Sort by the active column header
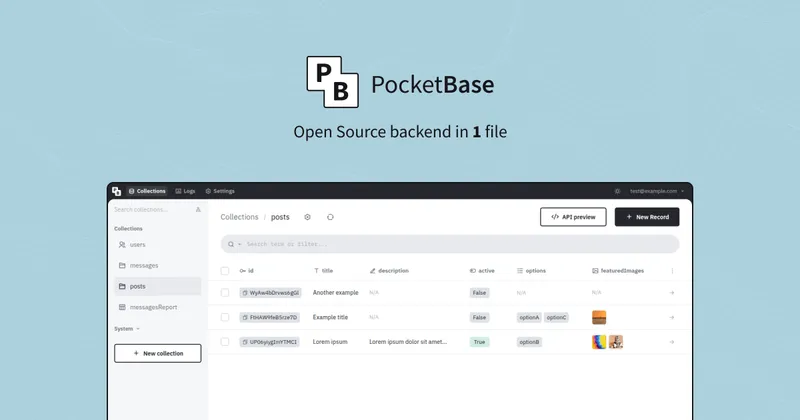The image size is (800, 420). click(482, 270)
